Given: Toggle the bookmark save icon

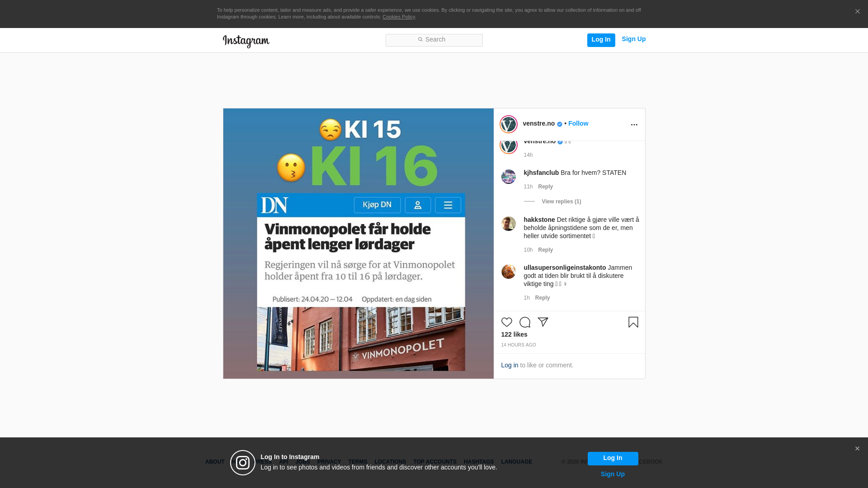Looking at the screenshot, I should (633, 322).
